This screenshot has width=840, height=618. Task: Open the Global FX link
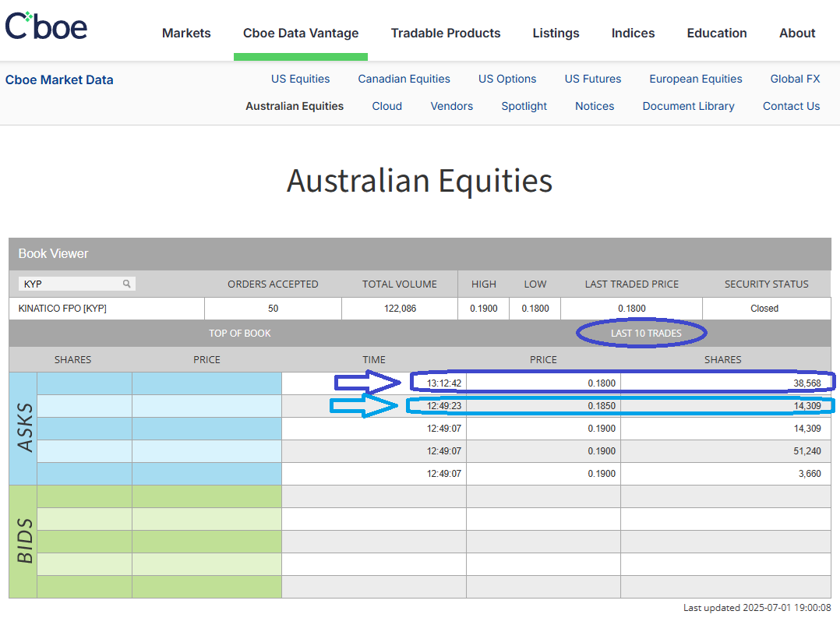pos(795,79)
